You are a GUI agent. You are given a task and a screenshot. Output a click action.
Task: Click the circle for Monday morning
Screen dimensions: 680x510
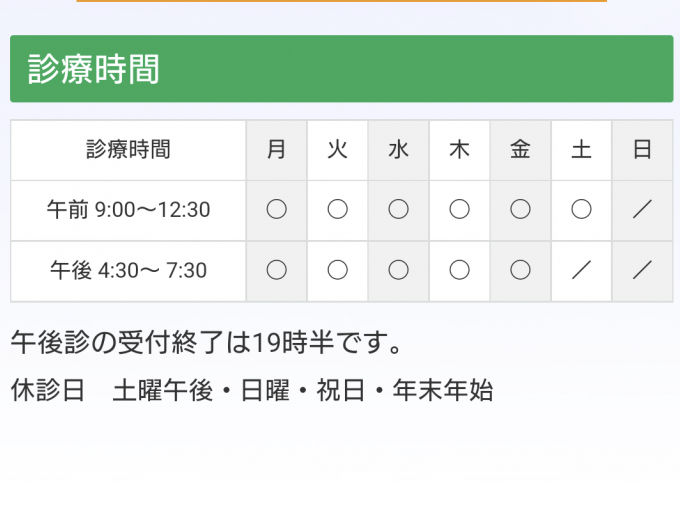pyautogui.click(x=277, y=210)
